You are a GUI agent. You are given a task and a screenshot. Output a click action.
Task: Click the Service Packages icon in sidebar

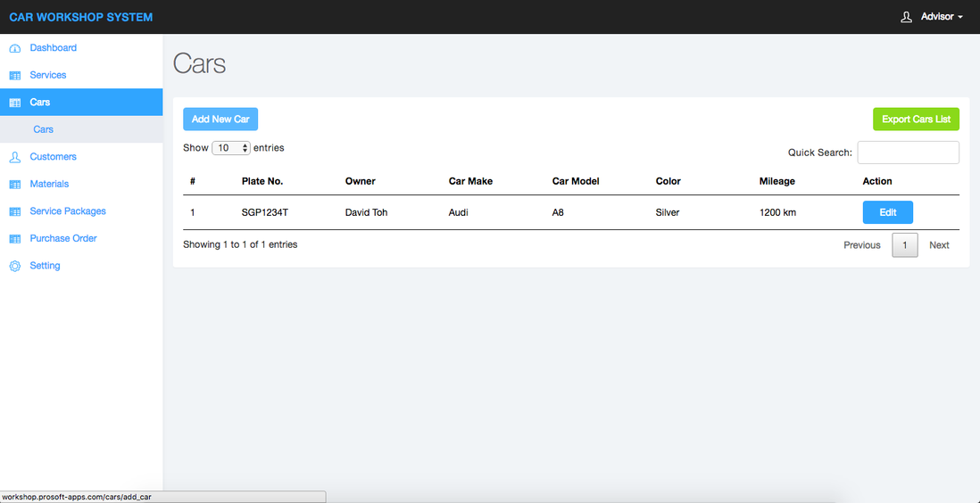[x=14, y=212]
